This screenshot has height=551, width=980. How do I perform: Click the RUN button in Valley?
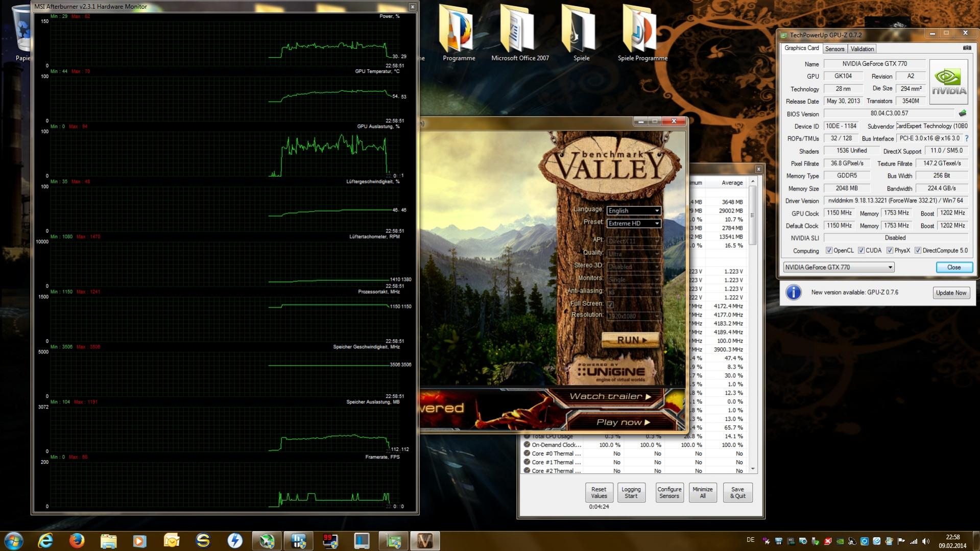pyautogui.click(x=630, y=340)
